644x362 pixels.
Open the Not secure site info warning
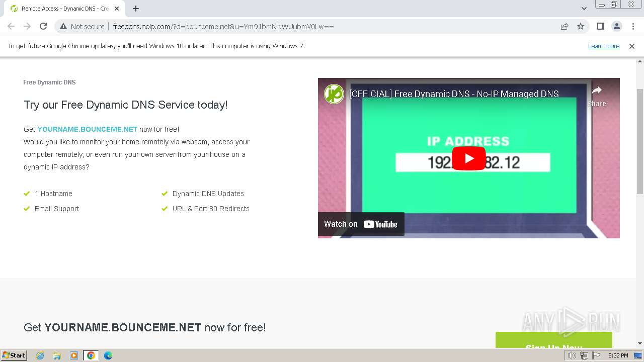pyautogui.click(x=82, y=26)
